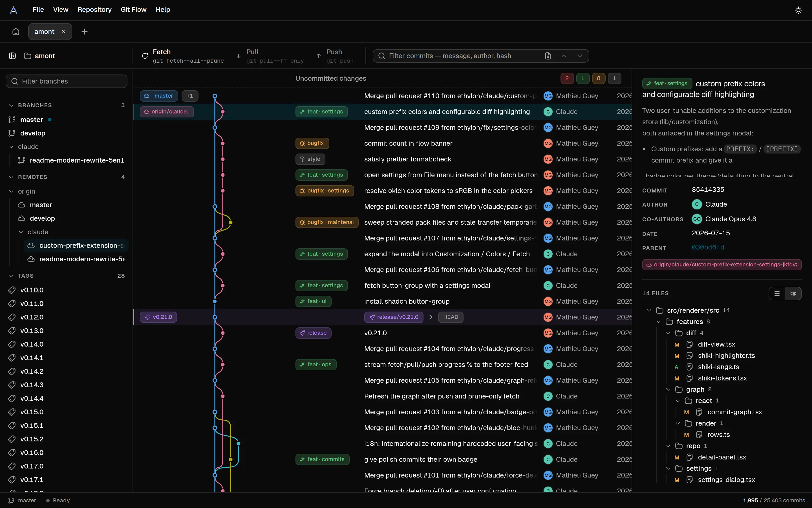The image size is (812, 508).
Task: Click the origin/claude/custom-prefix-extension ref badge
Action: (x=722, y=265)
